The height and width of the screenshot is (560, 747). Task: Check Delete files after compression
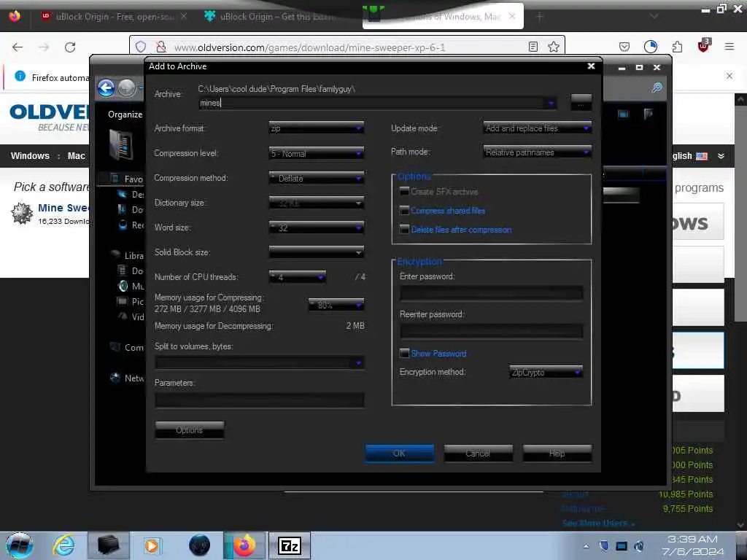tap(404, 230)
